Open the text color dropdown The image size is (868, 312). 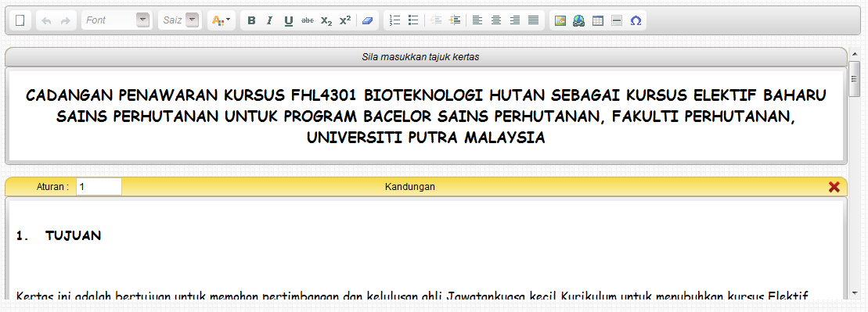tap(222, 20)
